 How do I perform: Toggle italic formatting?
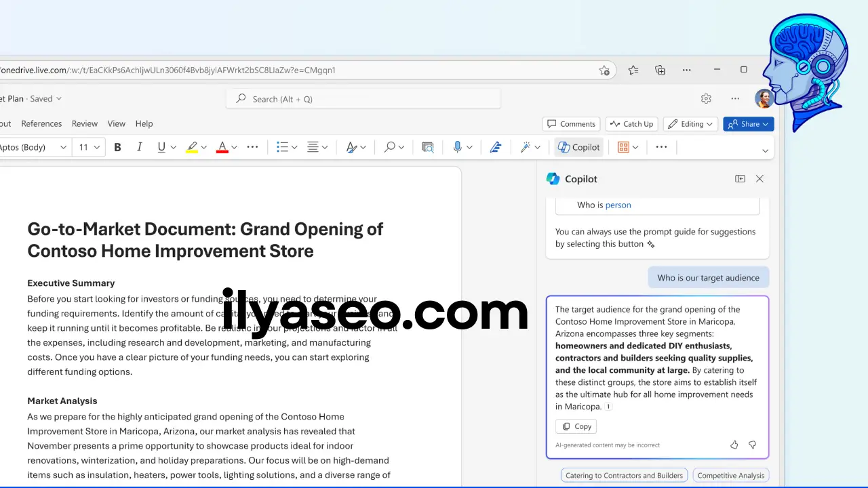point(140,147)
